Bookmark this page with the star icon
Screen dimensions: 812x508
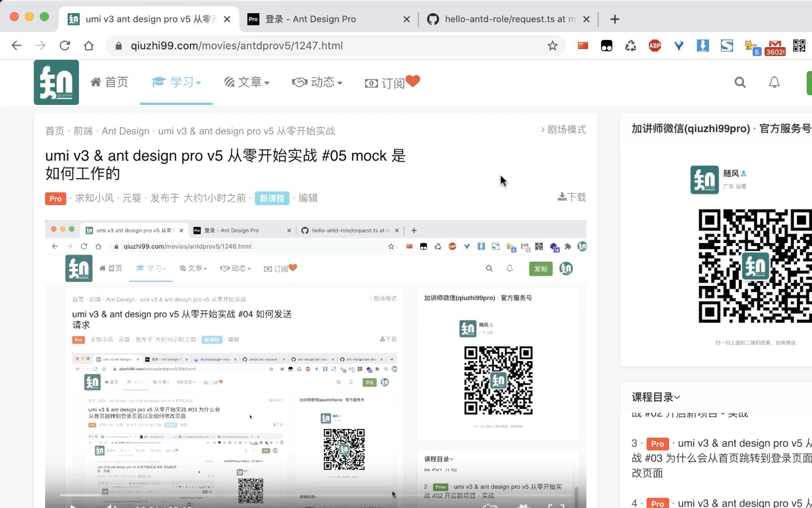click(x=553, y=46)
